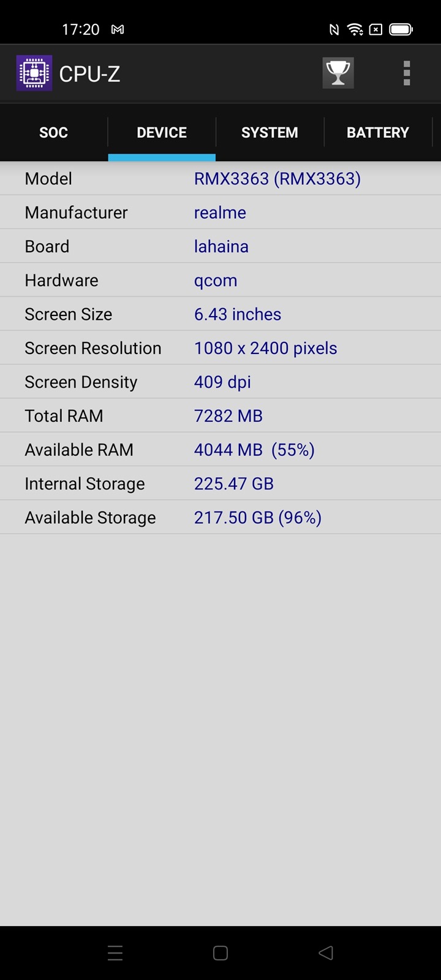The height and width of the screenshot is (980, 441).
Task: Tap the battery indicator in status bar
Action: tap(401, 29)
